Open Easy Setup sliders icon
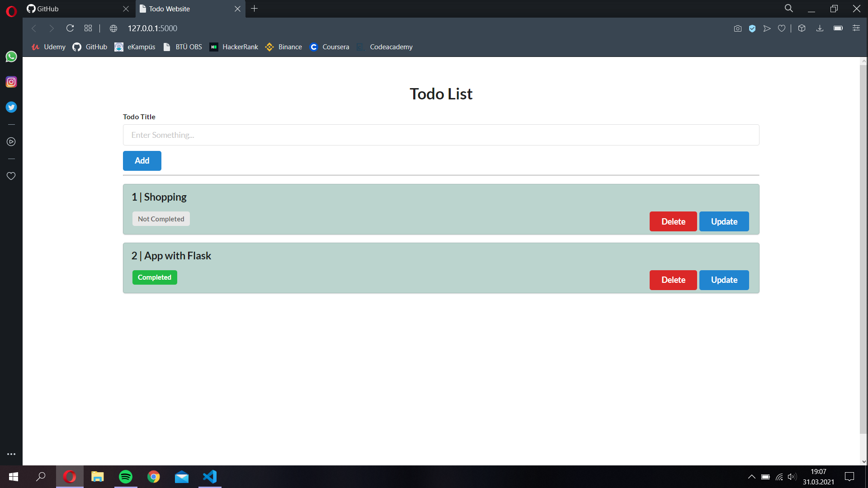 tap(856, 28)
